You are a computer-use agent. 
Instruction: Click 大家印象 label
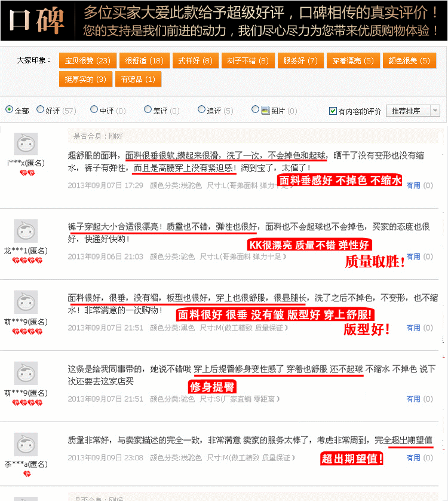pos(33,60)
